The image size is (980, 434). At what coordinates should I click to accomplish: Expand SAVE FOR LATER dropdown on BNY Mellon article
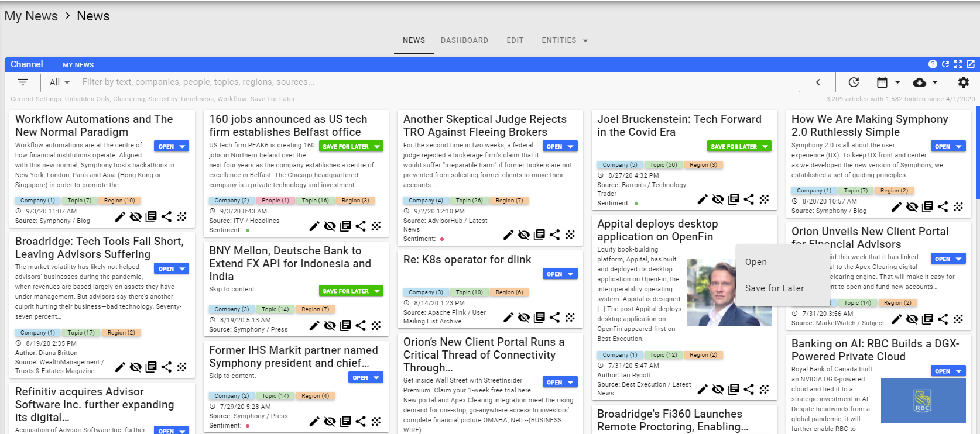coord(377,291)
